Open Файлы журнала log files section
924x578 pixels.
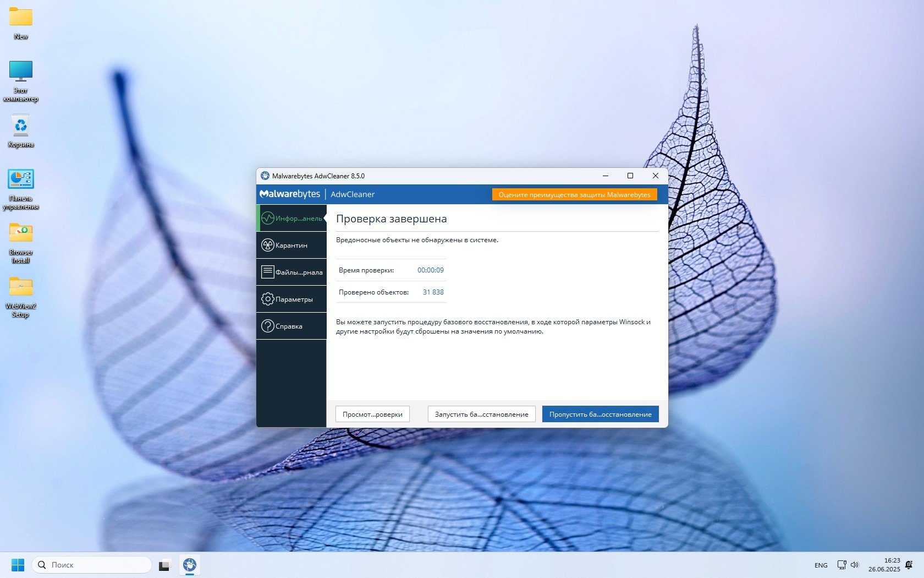click(x=291, y=272)
